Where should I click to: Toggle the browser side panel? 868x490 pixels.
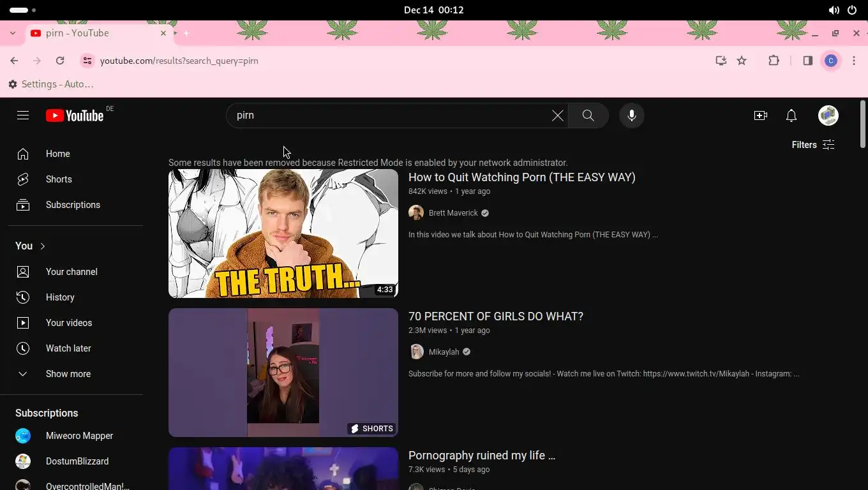pos(808,61)
